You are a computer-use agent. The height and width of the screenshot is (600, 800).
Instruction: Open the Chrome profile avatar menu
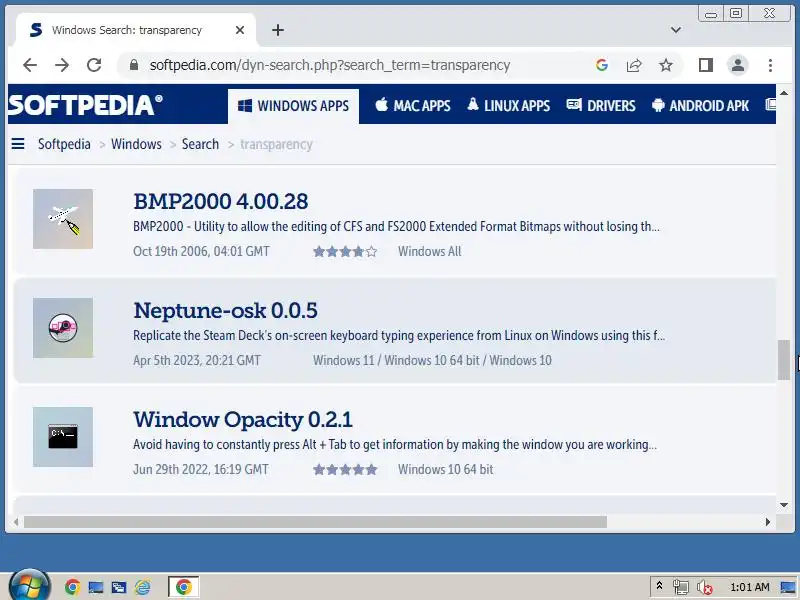[738, 65]
